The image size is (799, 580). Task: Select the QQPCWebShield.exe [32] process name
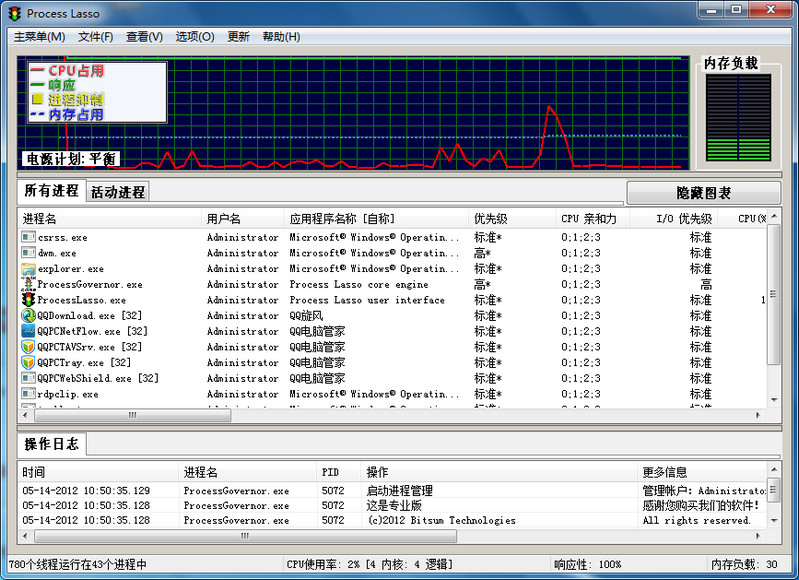(x=98, y=378)
